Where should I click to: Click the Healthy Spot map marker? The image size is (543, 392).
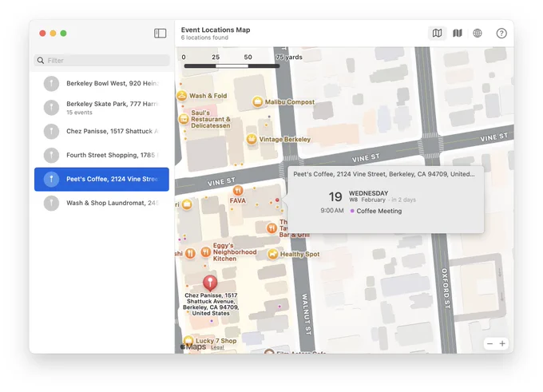tap(273, 254)
